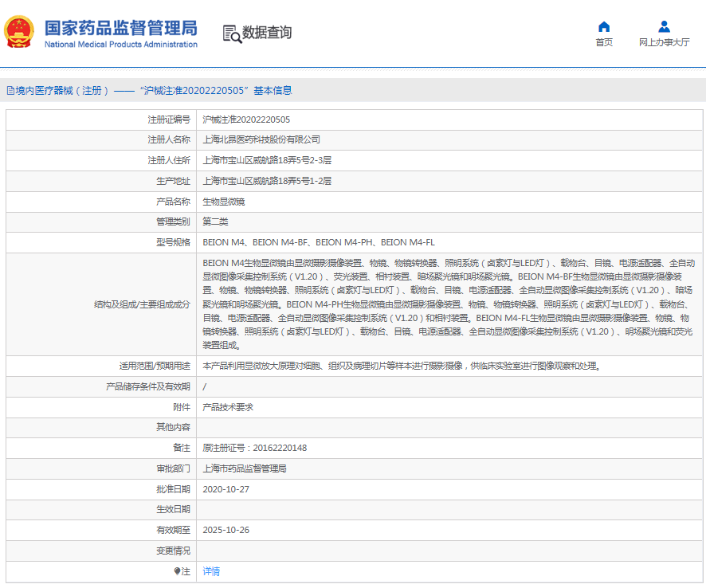Click the registrant name 上海北昂医药科技股份有限公司
This screenshot has height=588, width=706.
[261, 139]
